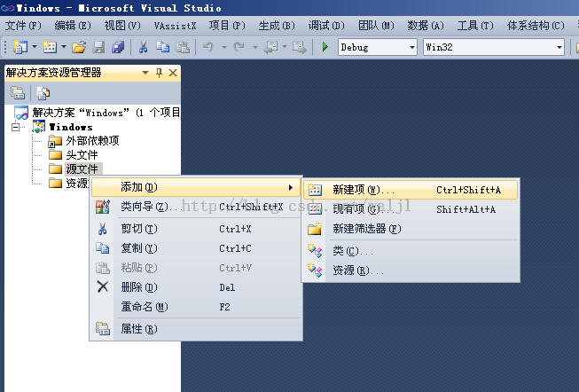Open the 编辑(E) menu
The width and height of the screenshot is (579, 392).
pos(73,26)
